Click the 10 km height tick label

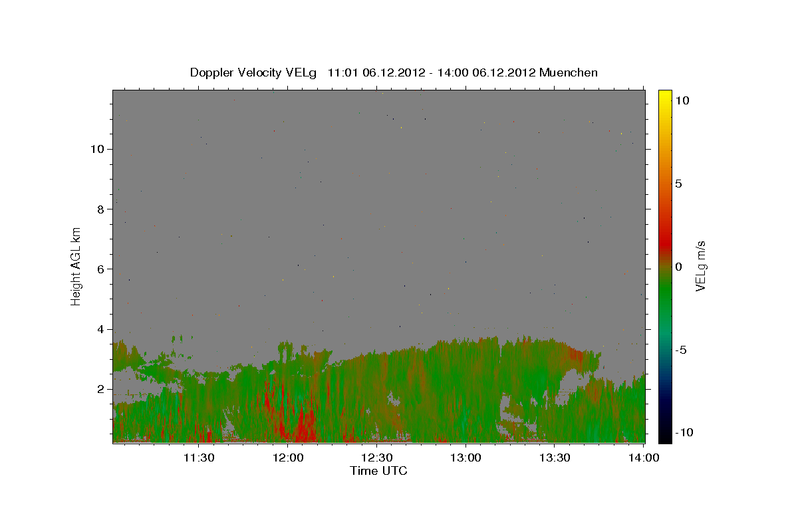click(x=97, y=149)
